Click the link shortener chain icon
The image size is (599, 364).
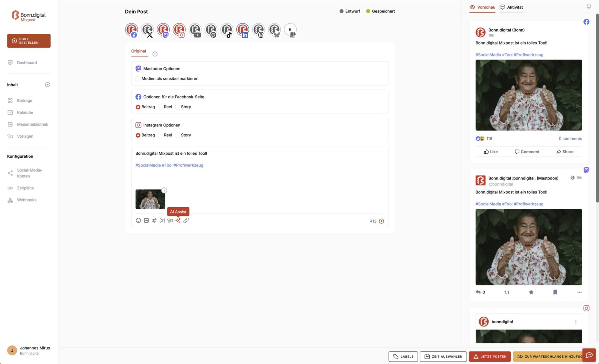(186, 220)
